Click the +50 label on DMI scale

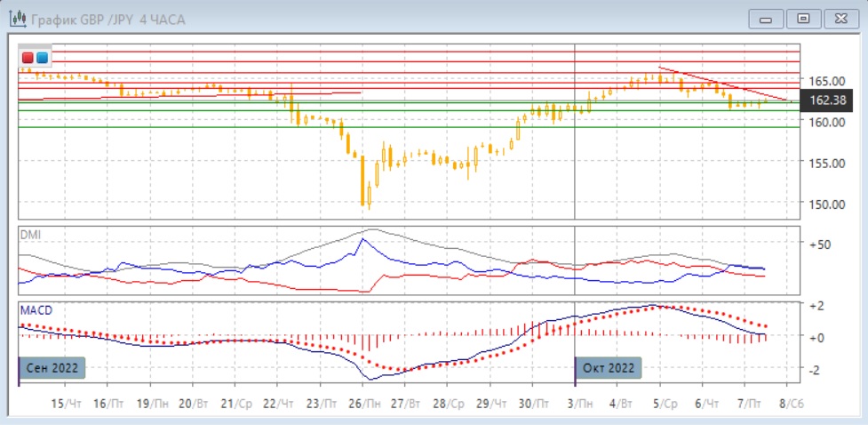point(818,243)
